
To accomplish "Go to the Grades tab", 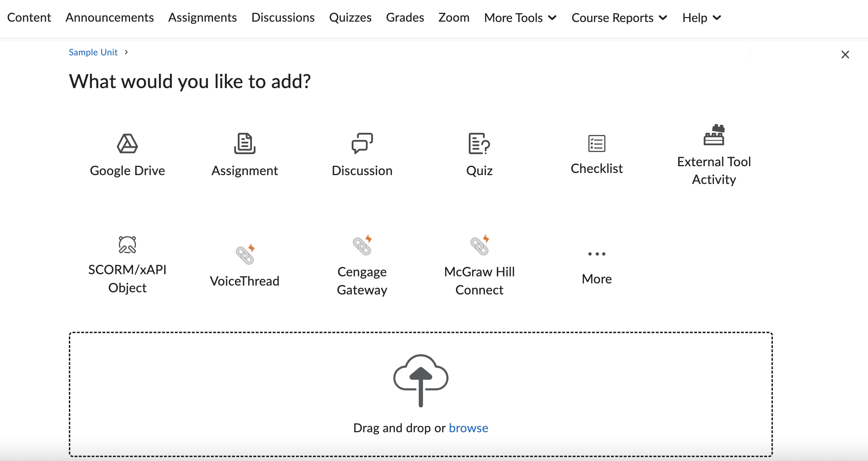I will [x=405, y=17].
